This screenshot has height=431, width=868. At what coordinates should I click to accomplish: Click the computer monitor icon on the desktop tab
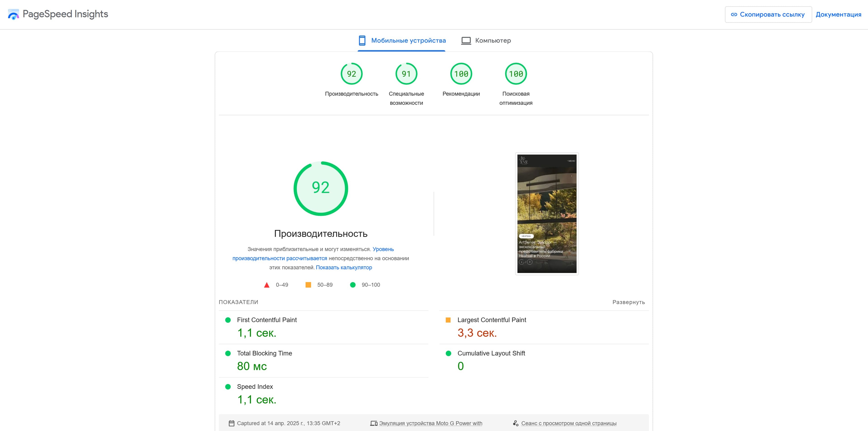click(x=466, y=40)
